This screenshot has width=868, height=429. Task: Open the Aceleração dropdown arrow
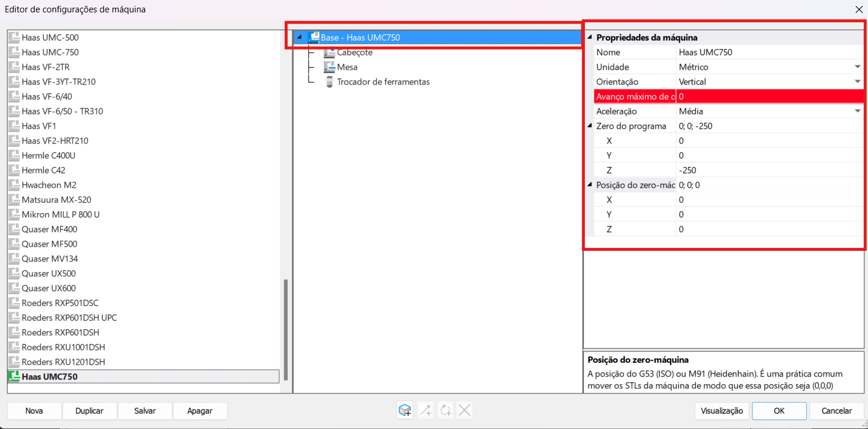pyautogui.click(x=857, y=111)
